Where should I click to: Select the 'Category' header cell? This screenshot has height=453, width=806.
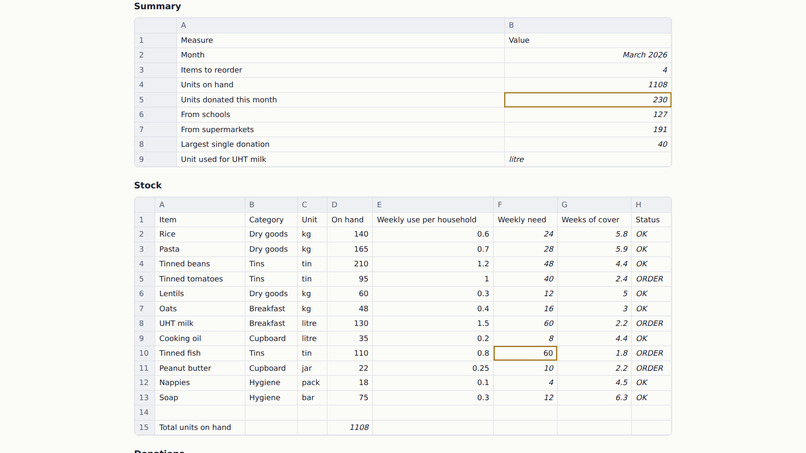tap(271, 220)
